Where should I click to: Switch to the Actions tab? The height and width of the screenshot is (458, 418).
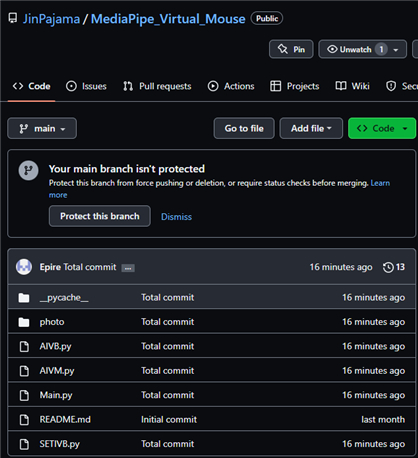[231, 86]
